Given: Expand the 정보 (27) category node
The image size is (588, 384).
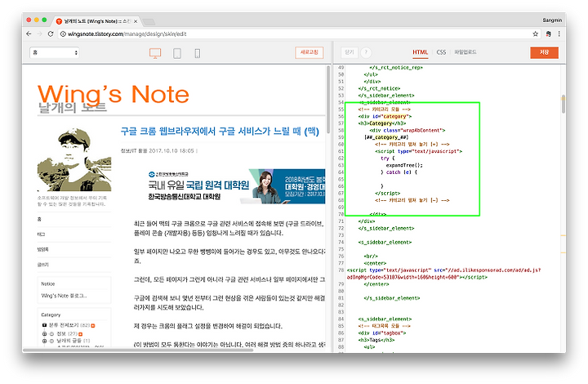Looking at the screenshot, I should coord(44,333).
